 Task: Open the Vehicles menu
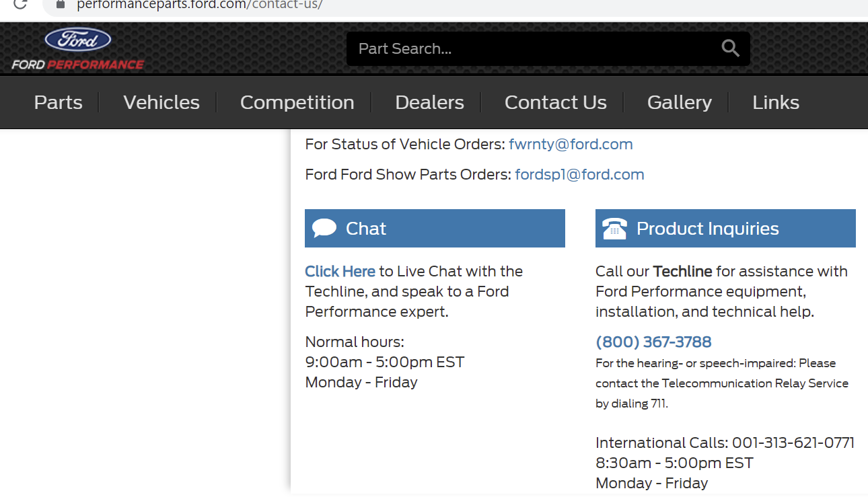coord(161,102)
